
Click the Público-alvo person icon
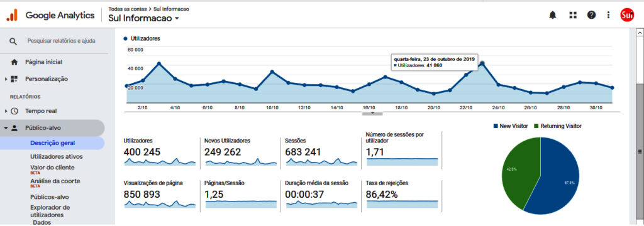coord(14,128)
